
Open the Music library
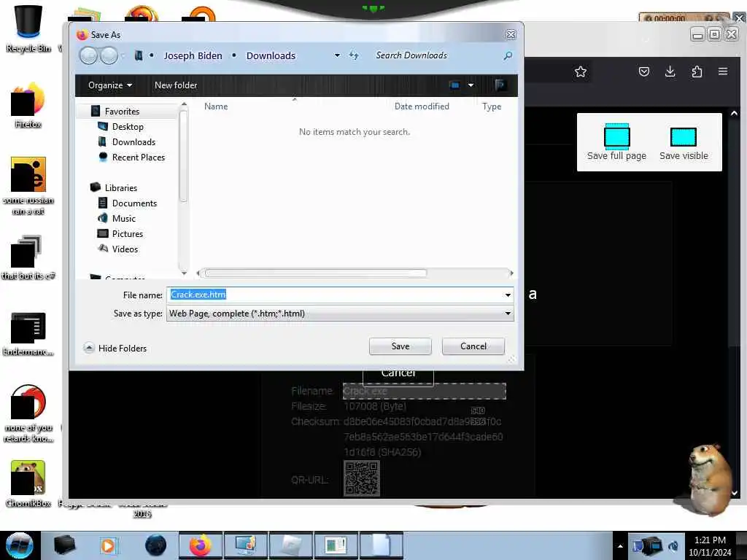(x=124, y=218)
